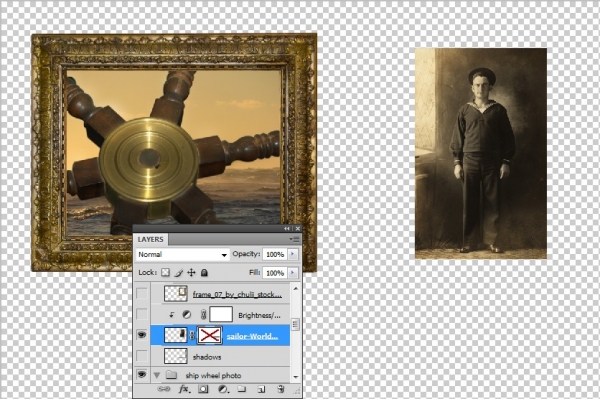Hide the ship wheel photo group
The width and height of the screenshot is (600, 399).
(142, 374)
